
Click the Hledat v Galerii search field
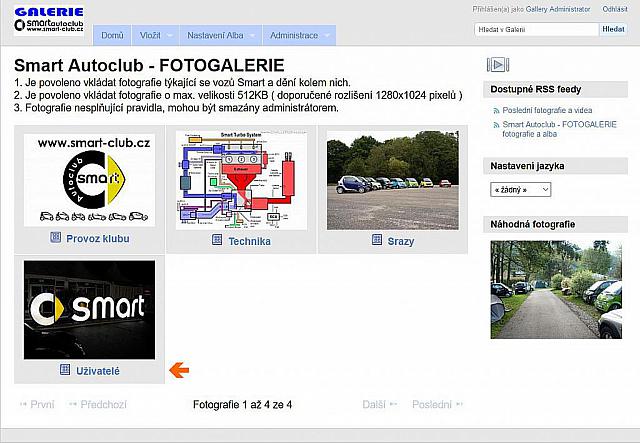[536, 29]
